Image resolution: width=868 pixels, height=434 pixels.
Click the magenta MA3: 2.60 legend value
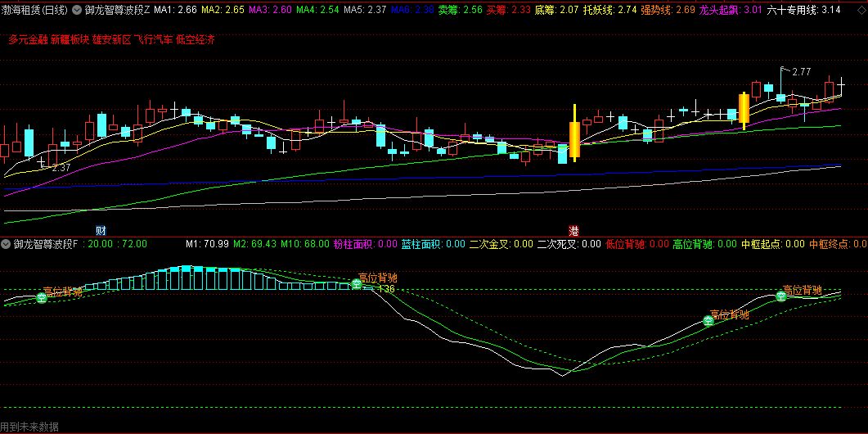(x=270, y=10)
